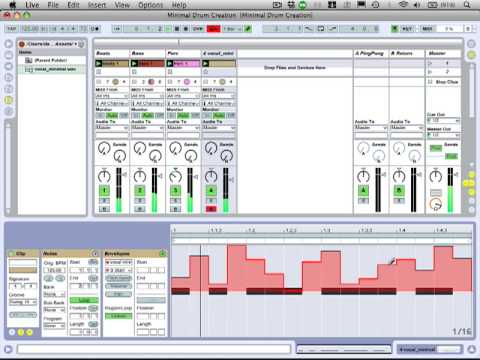Launch the clip in track 4 vocal_mini

206,63
